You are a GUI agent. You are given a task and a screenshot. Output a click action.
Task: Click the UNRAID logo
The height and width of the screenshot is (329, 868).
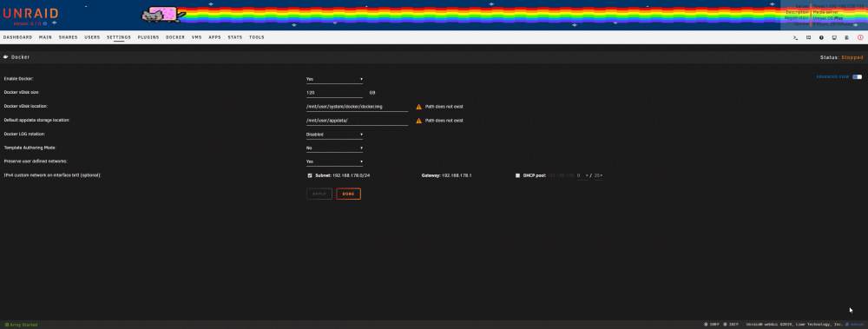coord(30,13)
